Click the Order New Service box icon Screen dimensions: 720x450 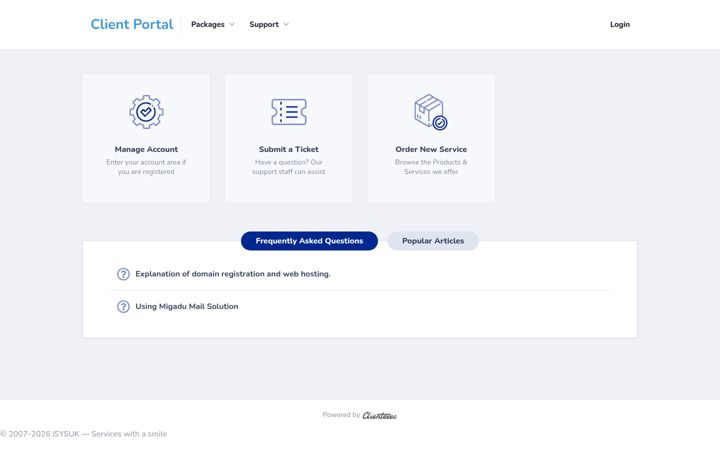(431, 112)
